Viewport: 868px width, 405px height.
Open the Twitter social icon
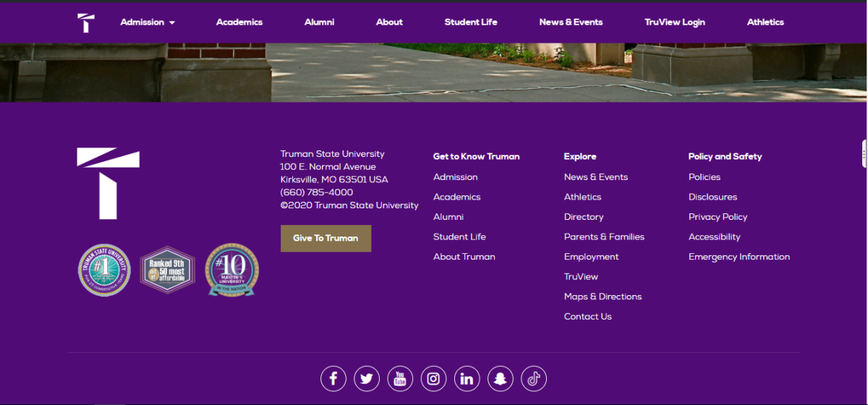pyautogui.click(x=367, y=378)
